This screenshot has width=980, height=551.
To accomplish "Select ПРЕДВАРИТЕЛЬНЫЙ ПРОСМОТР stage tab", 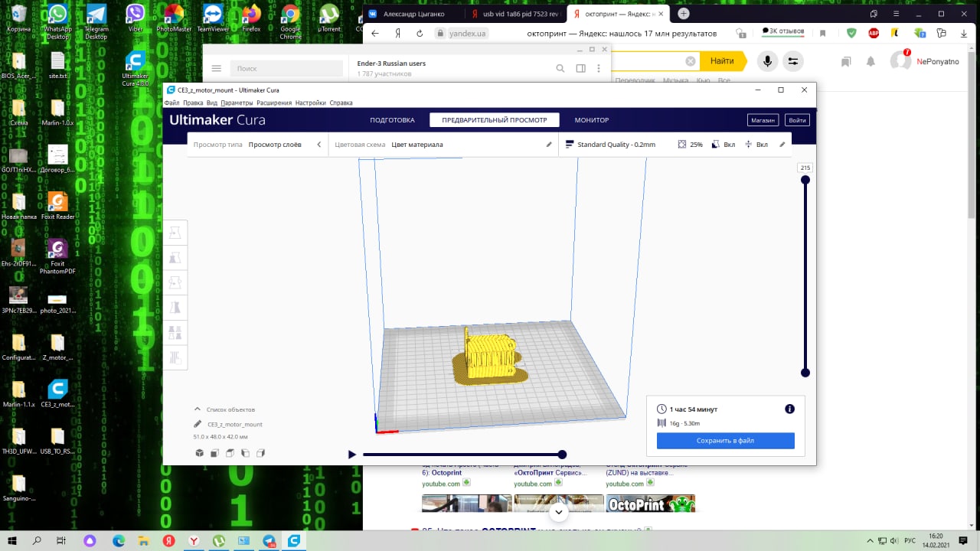I will coord(495,120).
